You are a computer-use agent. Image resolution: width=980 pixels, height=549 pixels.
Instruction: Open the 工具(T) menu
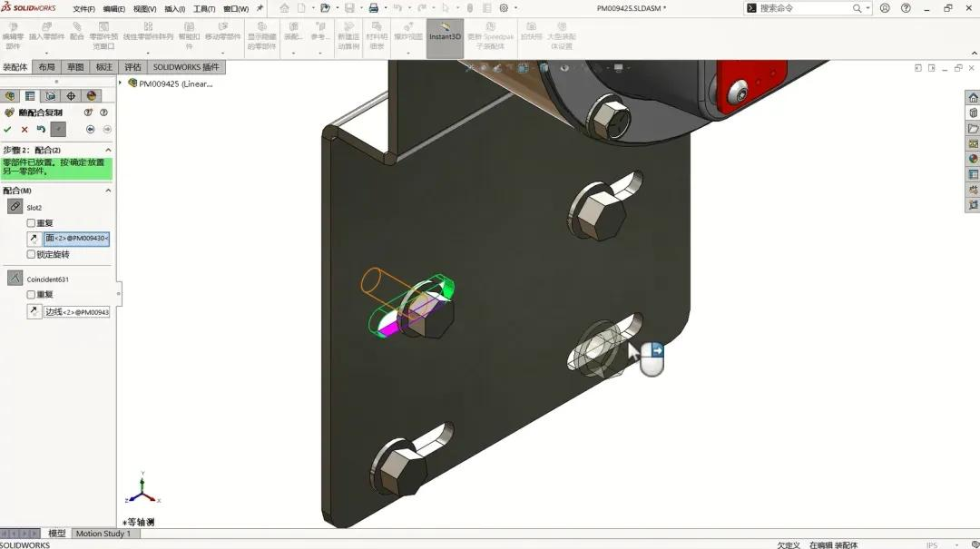point(203,9)
